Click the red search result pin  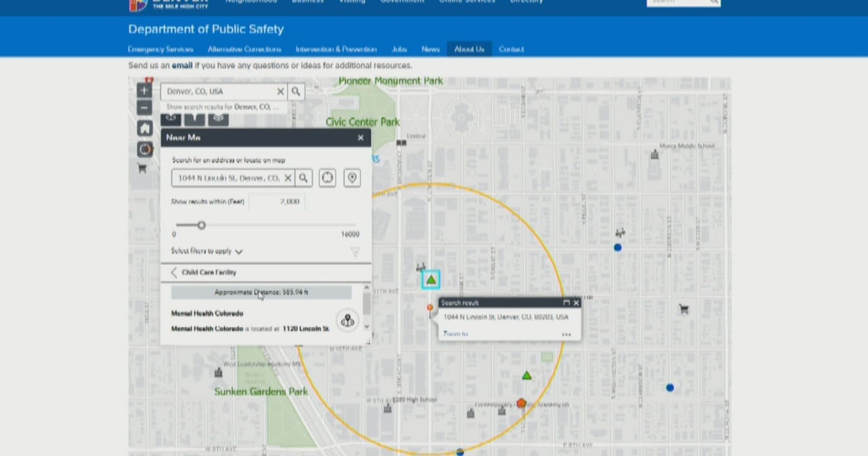click(430, 310)
